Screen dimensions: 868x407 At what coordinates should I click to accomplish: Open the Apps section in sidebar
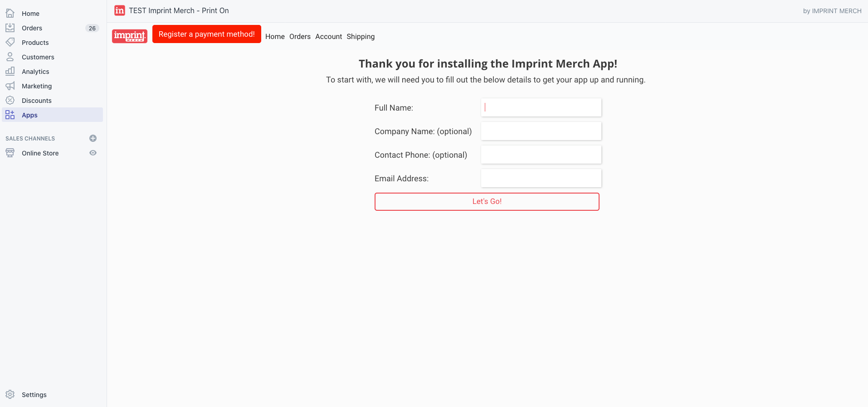pos(29,115)
